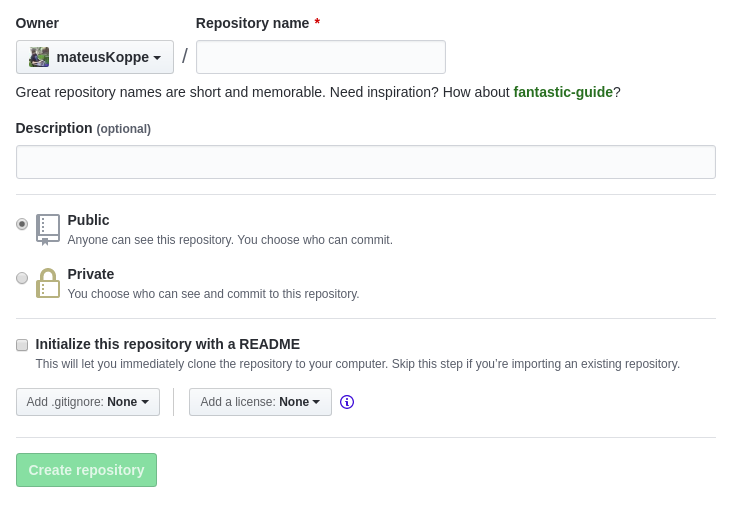Open the Add a license dropdown
Screen dimensions: 735x509
click(x=260, y=402)
